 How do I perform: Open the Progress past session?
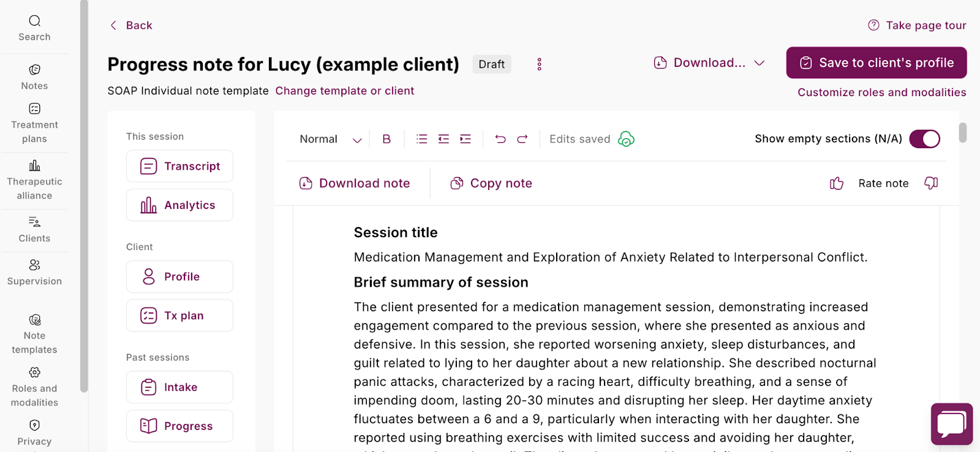point(179,426)
